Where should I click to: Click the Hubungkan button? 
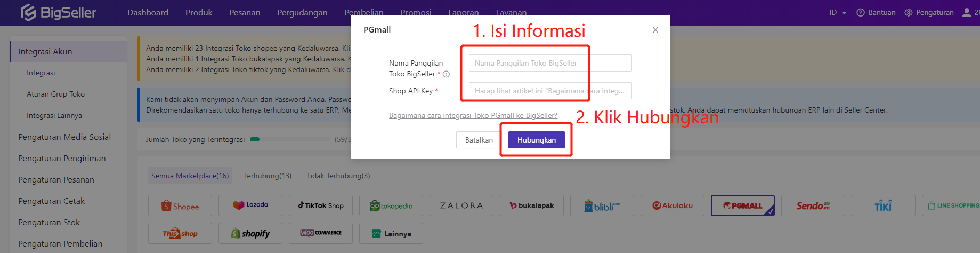(x=537, y=140)
